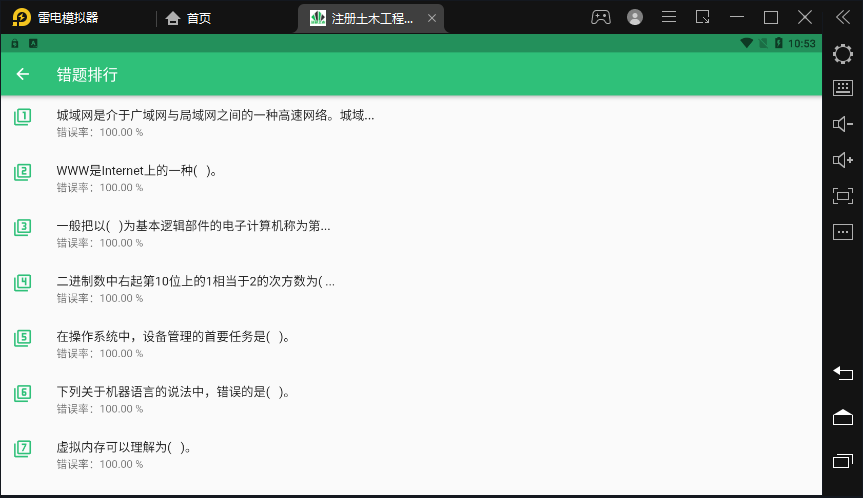
Task: Close the 注册土木工程 app tab
Action: pos(431,18)
